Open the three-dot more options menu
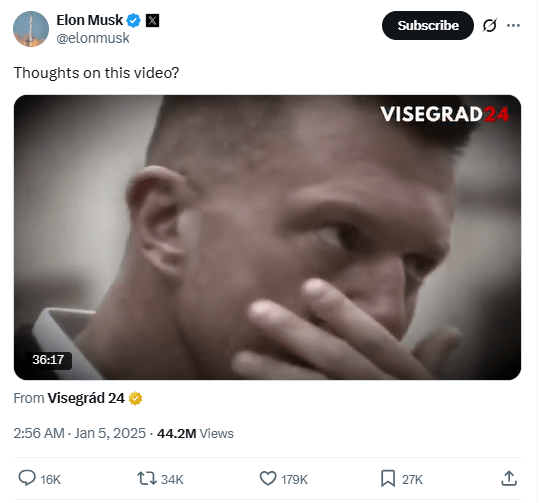 pos(514,26)
